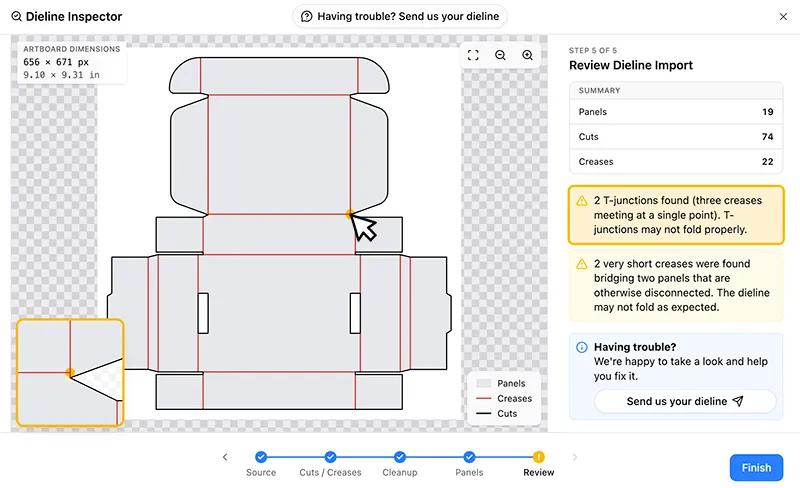Click the left rectangular slot cutout
Image resolution: width=800 pixels, height=488 pixels.
(203, 313)
